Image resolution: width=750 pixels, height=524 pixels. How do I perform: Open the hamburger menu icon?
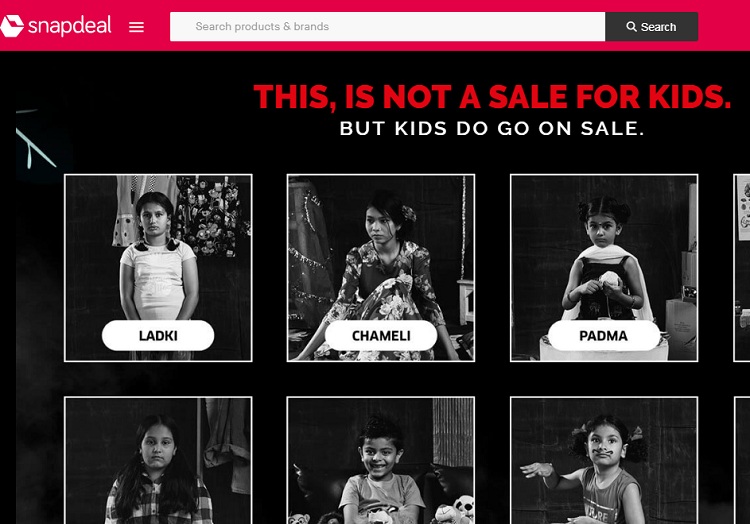136,27
